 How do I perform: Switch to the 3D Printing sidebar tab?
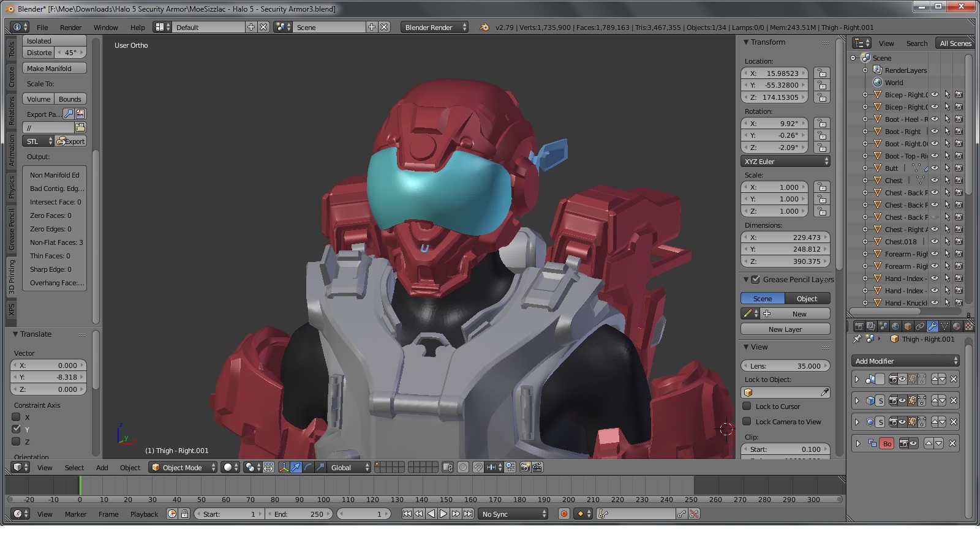pos(11,277)
